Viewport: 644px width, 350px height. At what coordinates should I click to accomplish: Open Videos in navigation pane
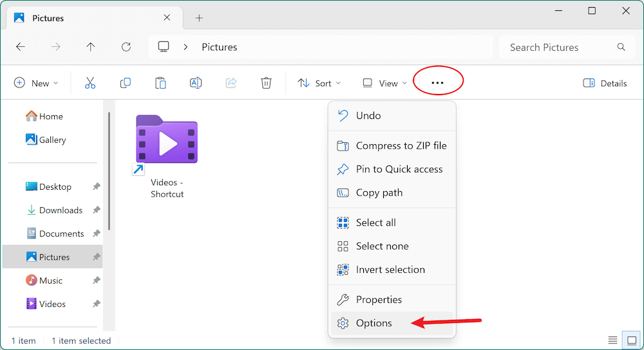46,304
